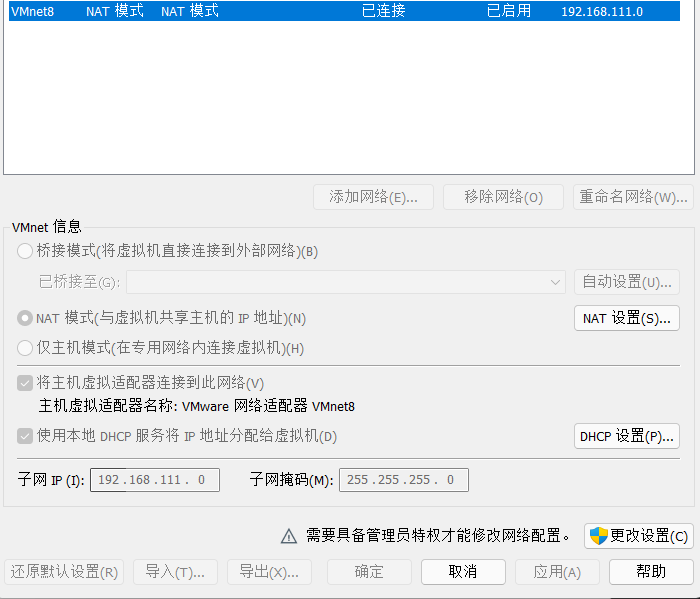
Task: Click the 子网掩码 input field
Action: [404, 480]
